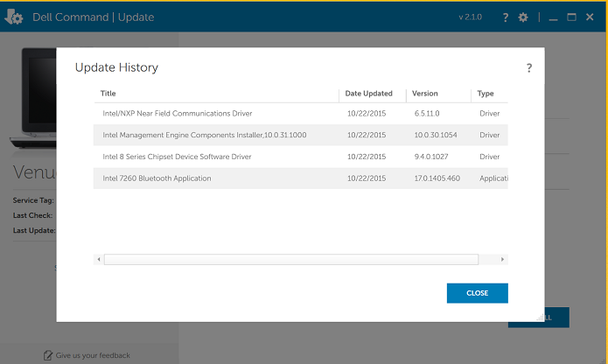Click the feedback pencil icon
The height and width of the screenshot is (364, 608).
48,355
